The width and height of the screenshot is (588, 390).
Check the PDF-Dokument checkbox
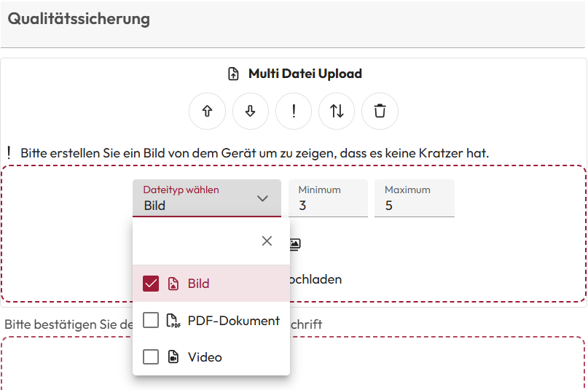pos(151,321)
